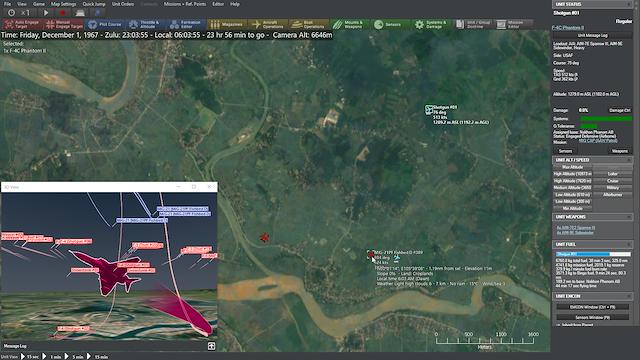Open AIM-9E Sidewinder weapon link

[x=575, y=233]
